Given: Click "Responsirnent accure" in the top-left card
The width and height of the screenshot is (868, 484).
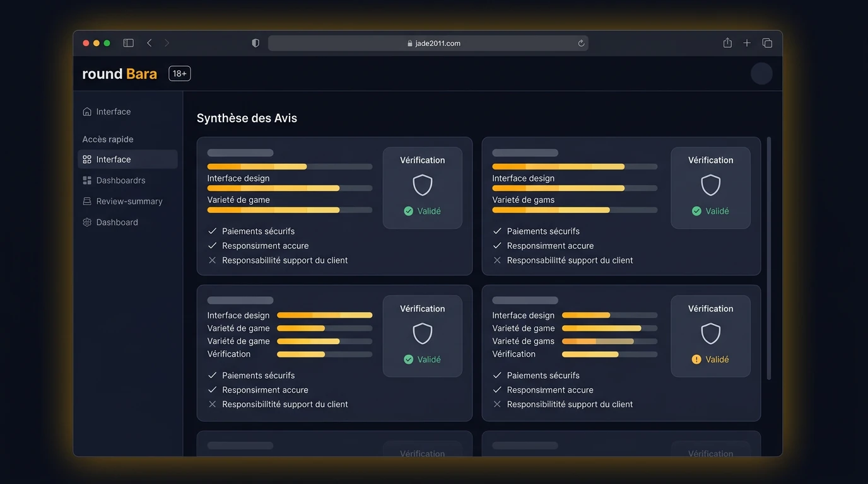Looking at the screenshot, I should [x=266, y=246].
